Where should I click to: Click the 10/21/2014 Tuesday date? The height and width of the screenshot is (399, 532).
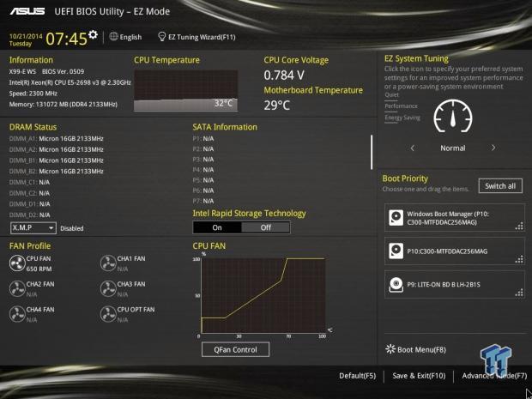[26, 39]
